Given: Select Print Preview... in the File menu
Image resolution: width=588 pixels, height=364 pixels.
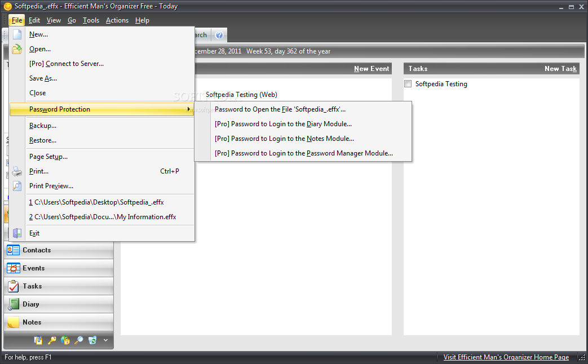Looking at the screenshot, I should coord(102,185).
